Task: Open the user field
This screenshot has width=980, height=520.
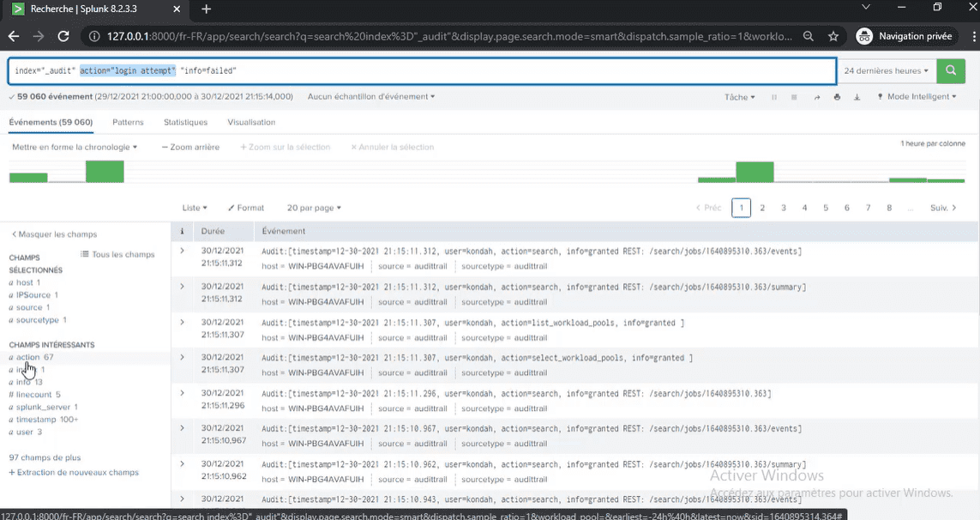Action: pyautogui.click(x=26, y=432)
